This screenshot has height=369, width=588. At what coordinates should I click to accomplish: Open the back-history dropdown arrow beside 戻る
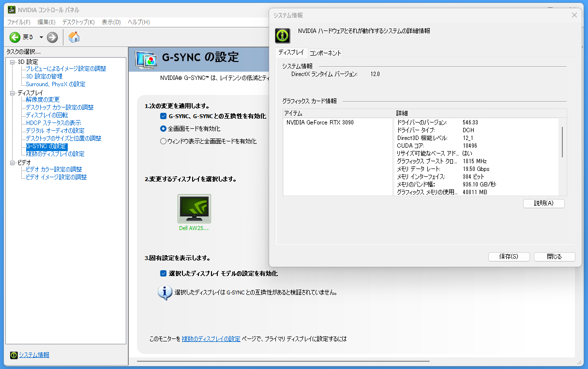(41, 37)
